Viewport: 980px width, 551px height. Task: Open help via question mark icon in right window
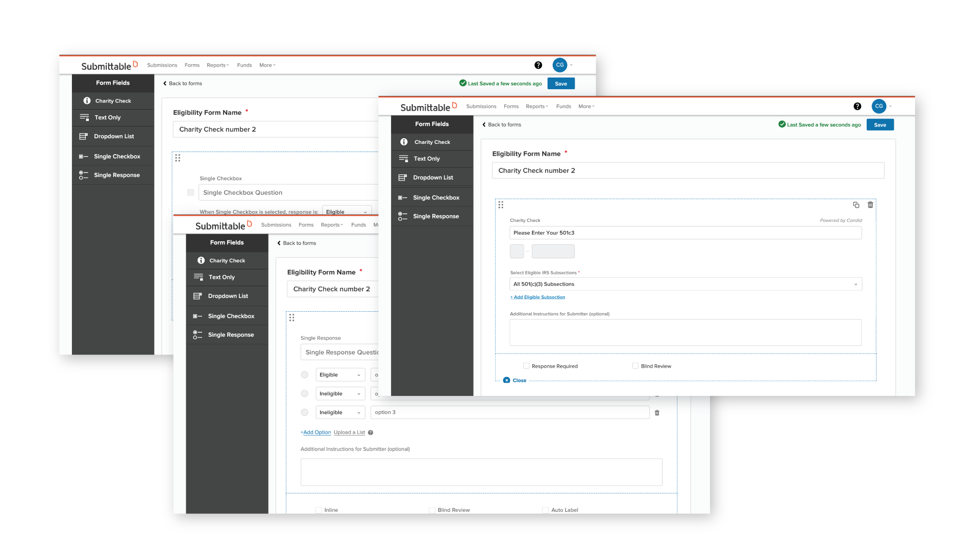[857, 106]
